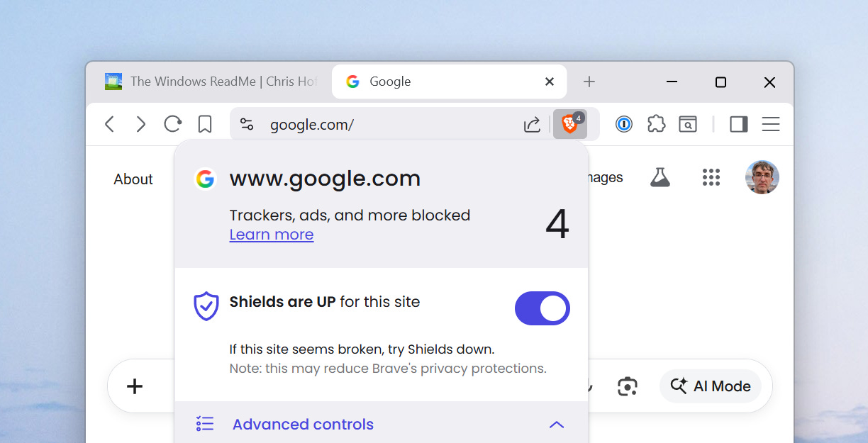Open the Brave Shields panel icon

coord(569,124)
